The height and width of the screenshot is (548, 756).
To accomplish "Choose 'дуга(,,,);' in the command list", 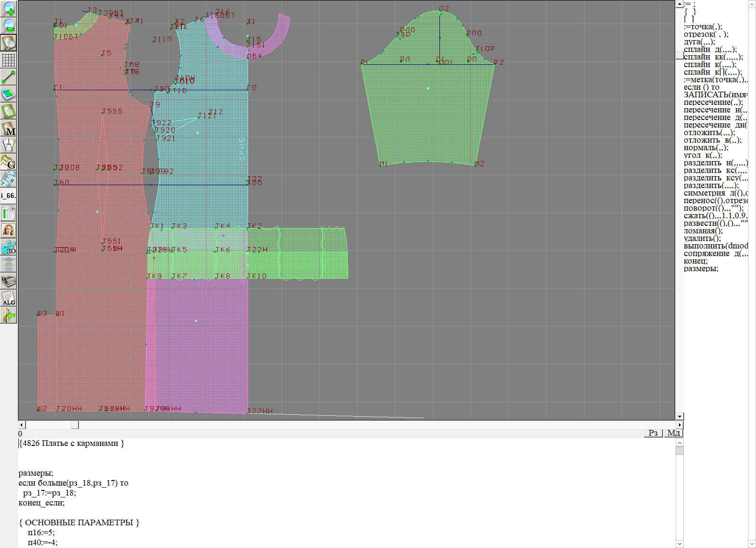I will tap(699, 42).
